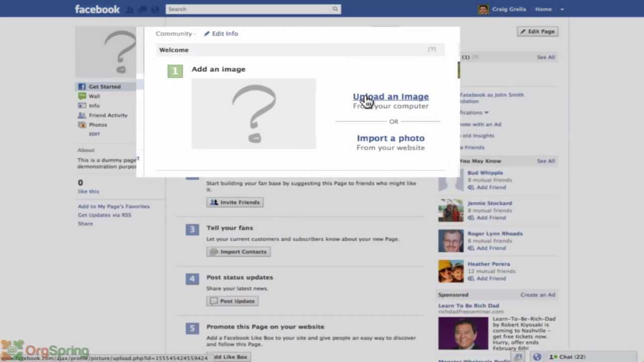Open notifications globe icon in top bar
Viewport: 644px width, 362px height.
pyautogui.click(x=155, y=9)
